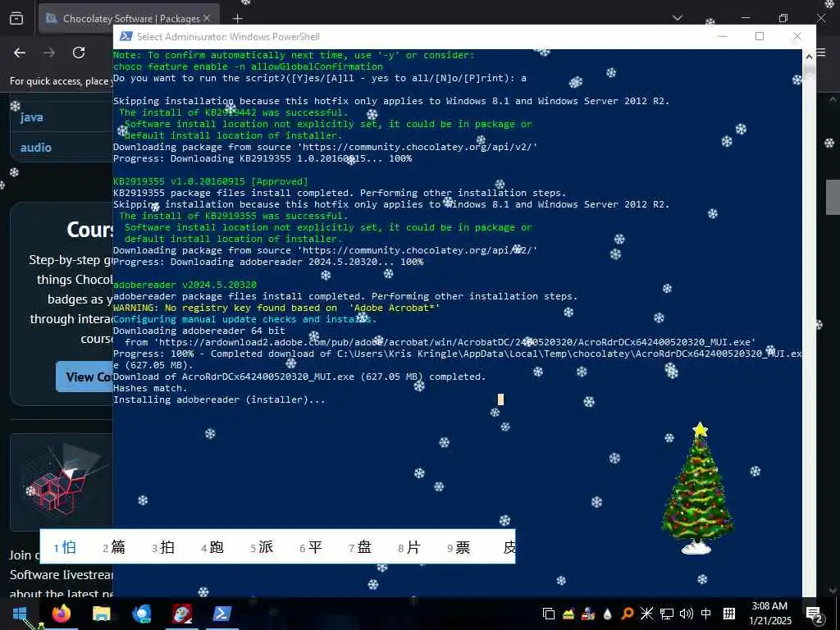
Task: Click the View Courses button
Action: pyautogui.click(x=84, y=377)
